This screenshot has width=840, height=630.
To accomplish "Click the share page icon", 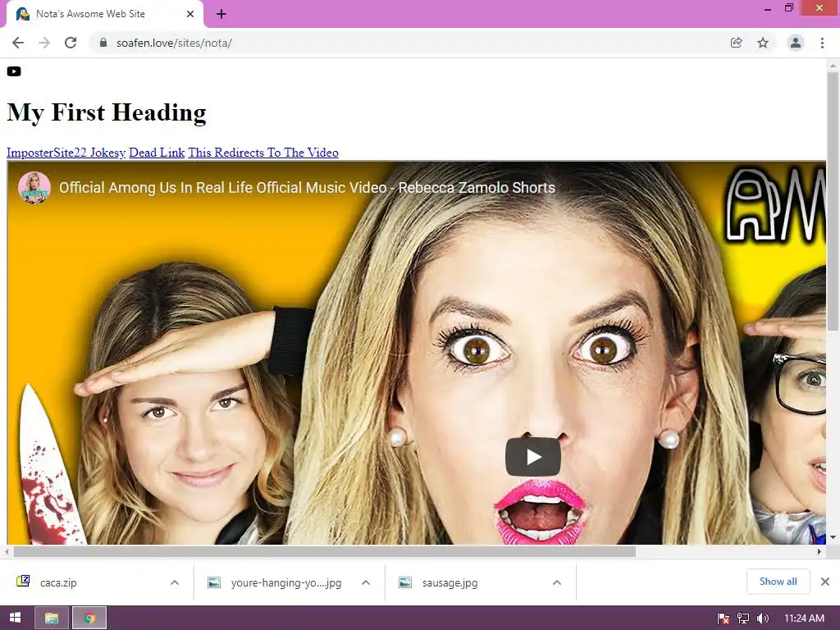I will click(736, 43).
